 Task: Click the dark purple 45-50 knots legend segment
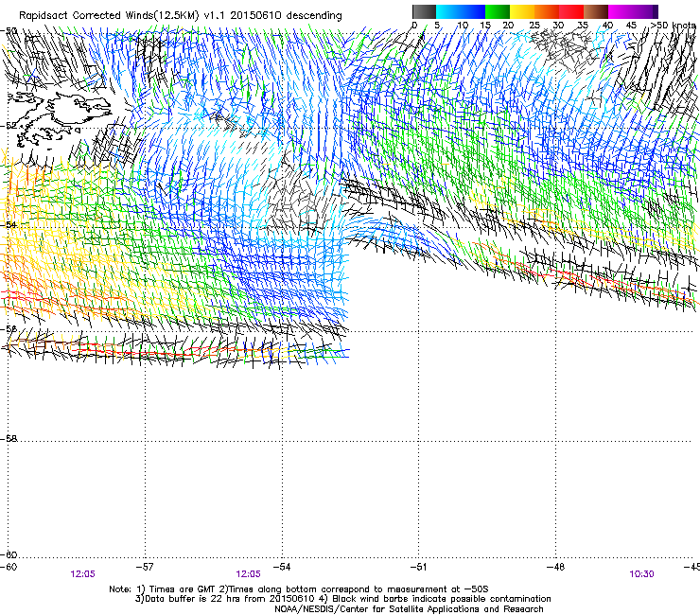point(645,11)
